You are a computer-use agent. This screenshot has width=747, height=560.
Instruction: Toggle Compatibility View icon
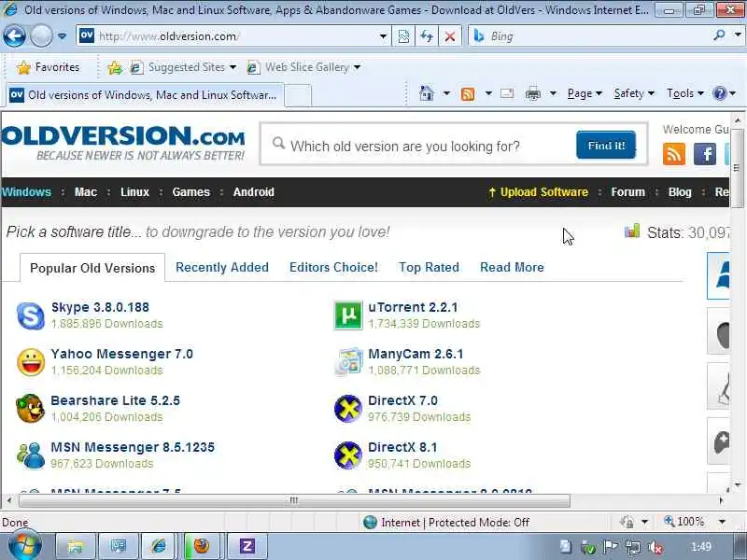coord(403,36)
